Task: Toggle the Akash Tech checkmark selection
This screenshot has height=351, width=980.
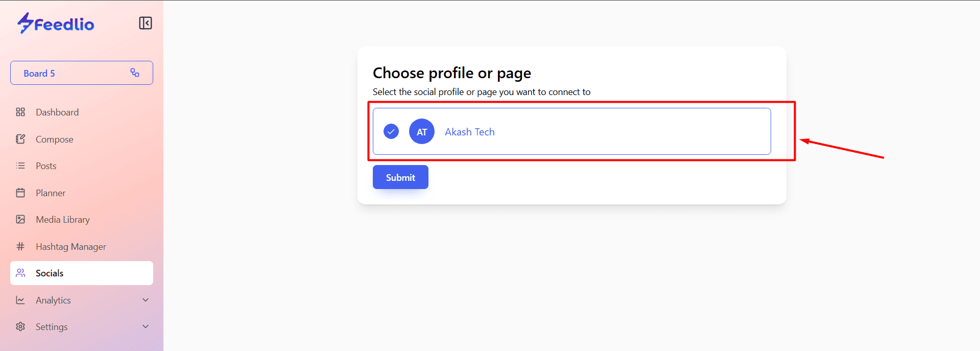Action: pos(391,131)
